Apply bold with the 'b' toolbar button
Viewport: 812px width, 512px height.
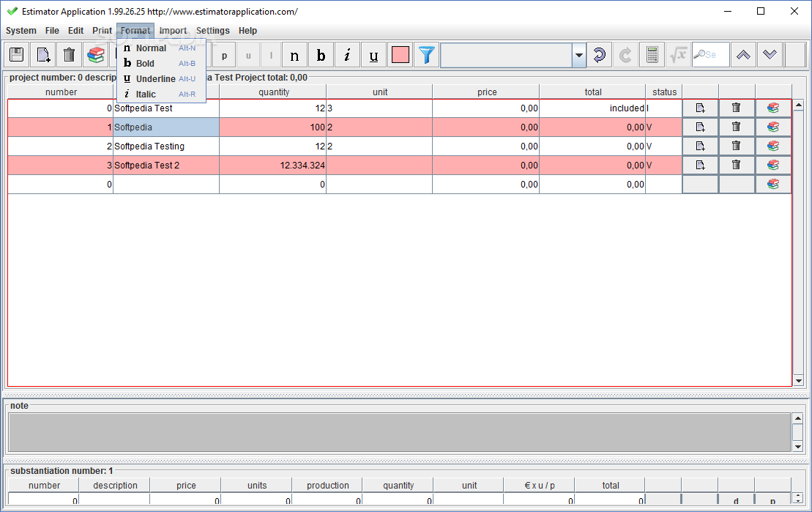(321, 55)
